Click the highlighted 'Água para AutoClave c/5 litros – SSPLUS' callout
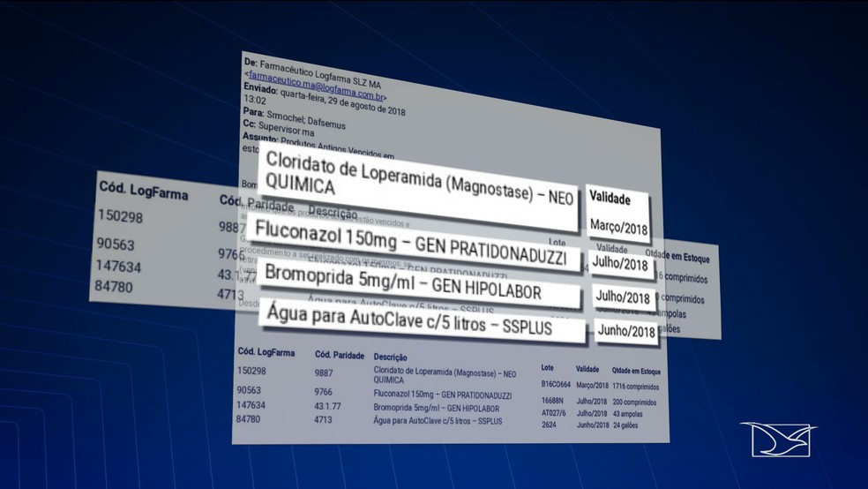Viewport: 868px width, 489px height. click(x=422, y=320)
